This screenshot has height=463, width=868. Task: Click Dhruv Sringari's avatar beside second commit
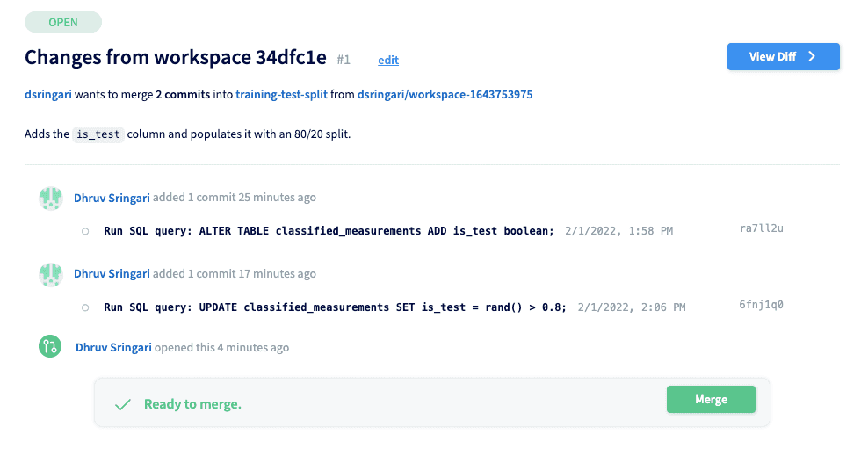point(50,274)
